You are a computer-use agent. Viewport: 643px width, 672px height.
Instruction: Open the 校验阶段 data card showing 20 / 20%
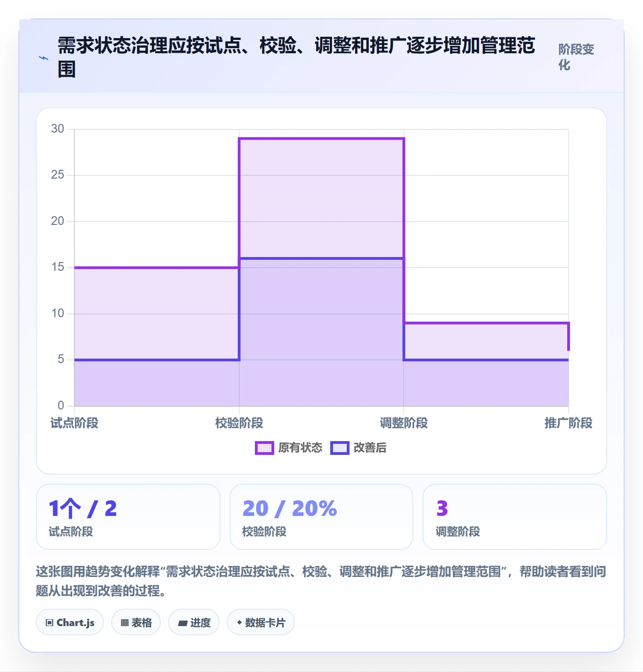click(321, 517)
